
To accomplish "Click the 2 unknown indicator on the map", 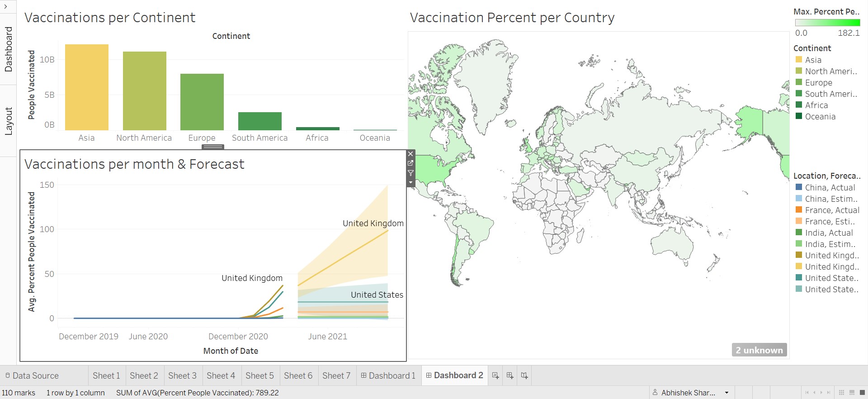I will (759, 350).
